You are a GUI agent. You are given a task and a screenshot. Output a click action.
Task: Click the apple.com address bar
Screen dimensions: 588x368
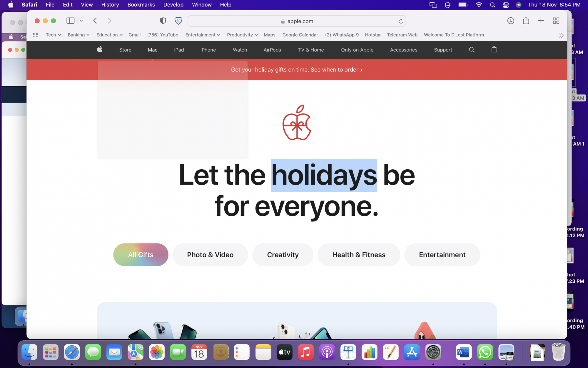click(297, 21)
